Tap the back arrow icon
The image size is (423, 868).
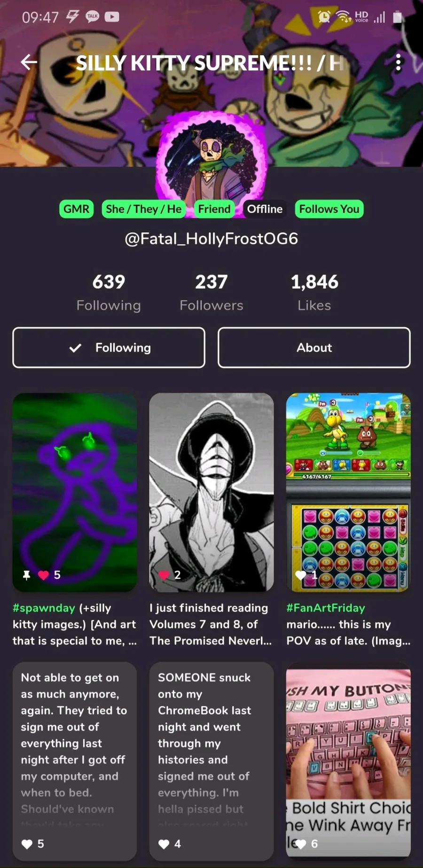click(x=29, y=62)
